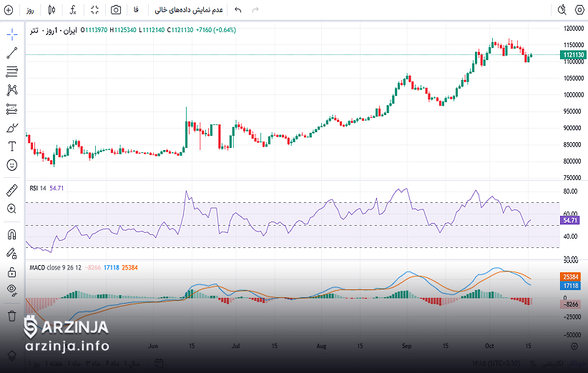Click the عدم نمایش داده‌های خالی option

[x=190, y=10]
